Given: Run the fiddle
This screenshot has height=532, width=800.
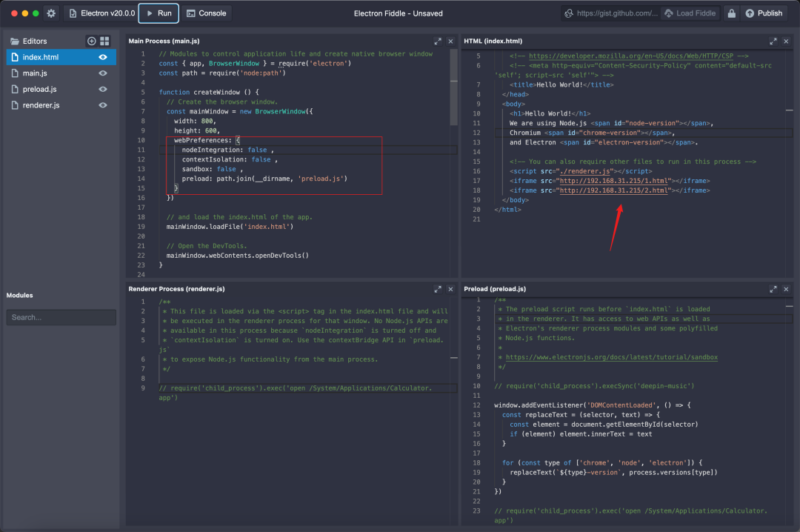Looking at the screenshot, I should click(159, 13).
